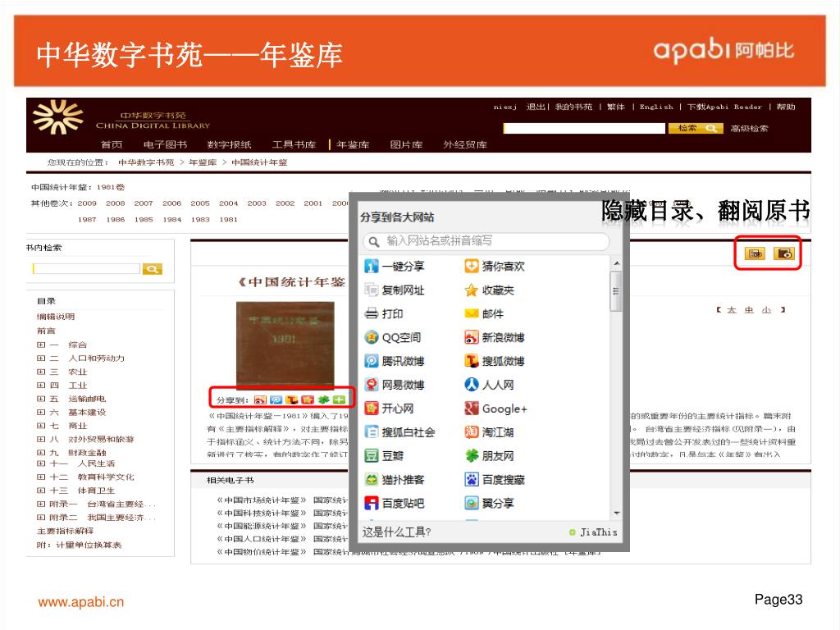Expand chapter 三 农业 node
This screenshot has width=840, height=630.
[41, 372]
